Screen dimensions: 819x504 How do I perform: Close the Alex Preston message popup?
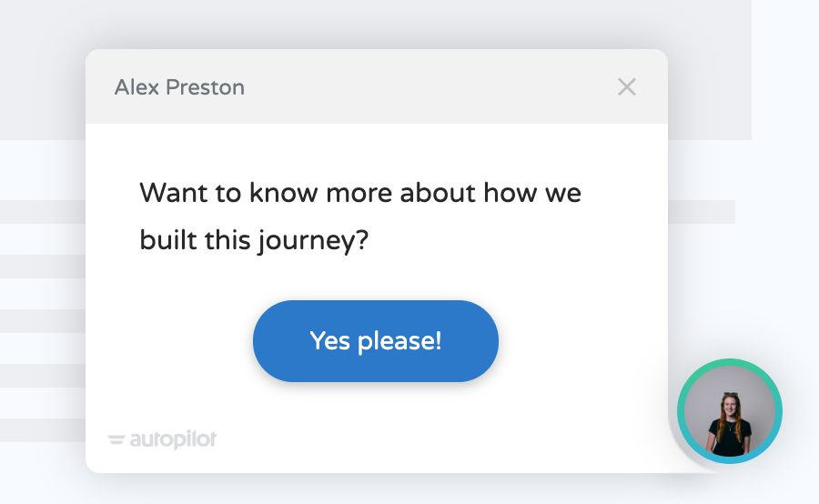pos(626,87)
